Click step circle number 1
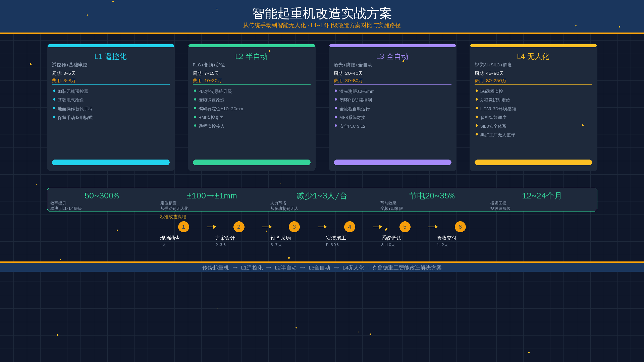 coord(183,227)
